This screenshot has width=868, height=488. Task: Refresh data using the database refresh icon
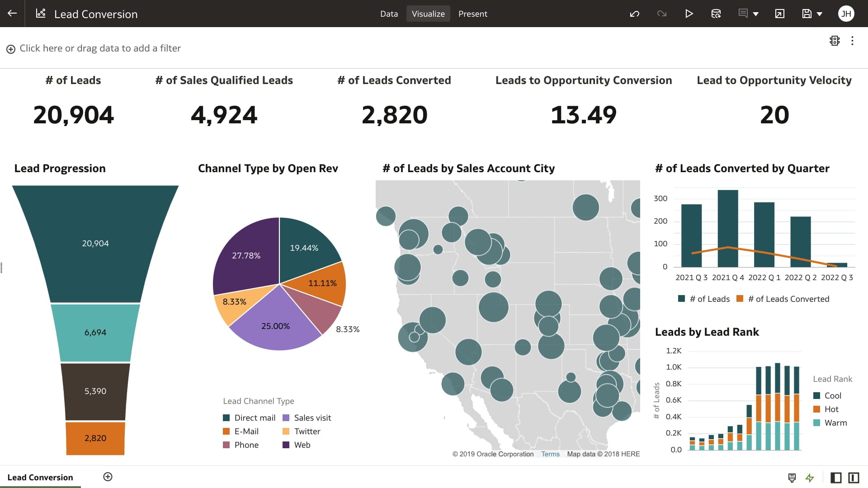coord(716,14)
